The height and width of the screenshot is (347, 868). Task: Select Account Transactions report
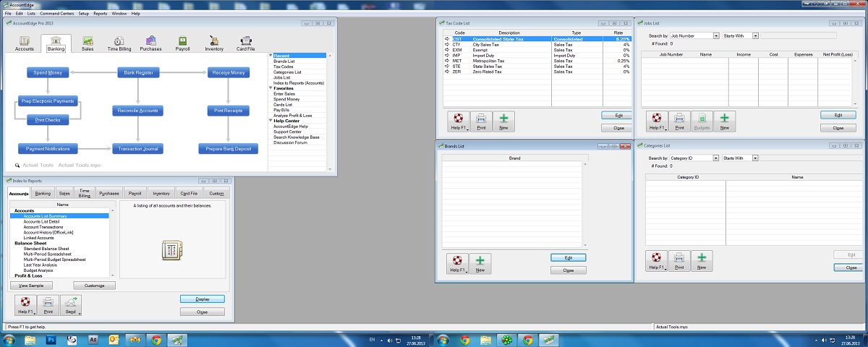pos(42,227)
